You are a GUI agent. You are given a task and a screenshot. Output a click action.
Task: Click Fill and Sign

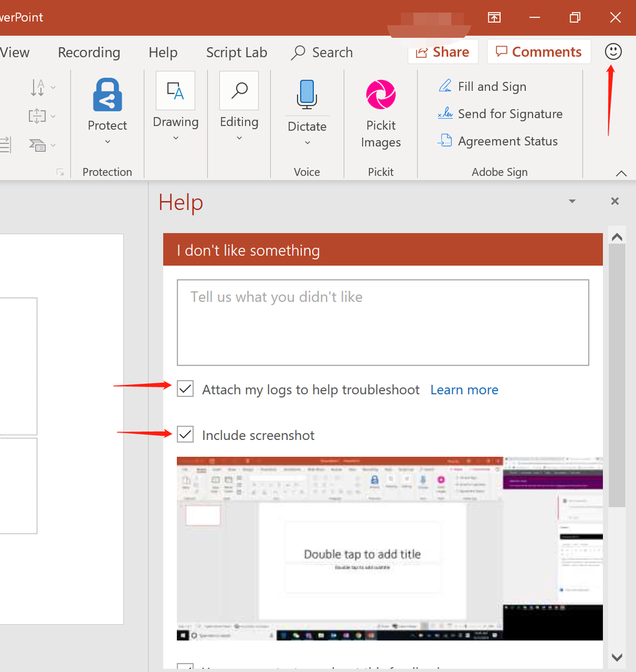tap(482, 87)
